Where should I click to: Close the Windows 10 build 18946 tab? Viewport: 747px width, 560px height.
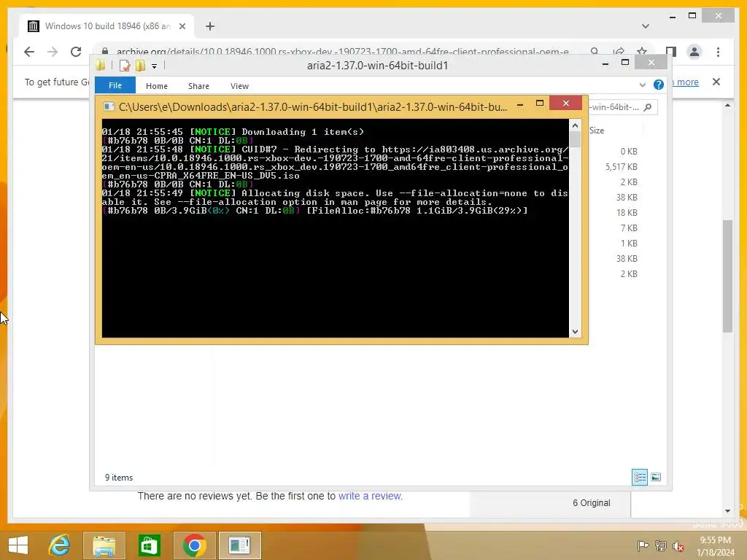pos(182,26)
